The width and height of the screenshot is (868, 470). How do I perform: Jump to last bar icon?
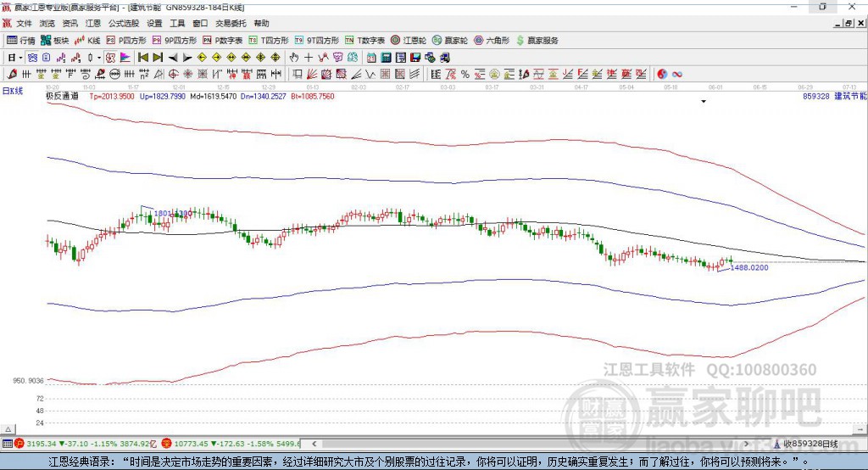tap(158, 58)
